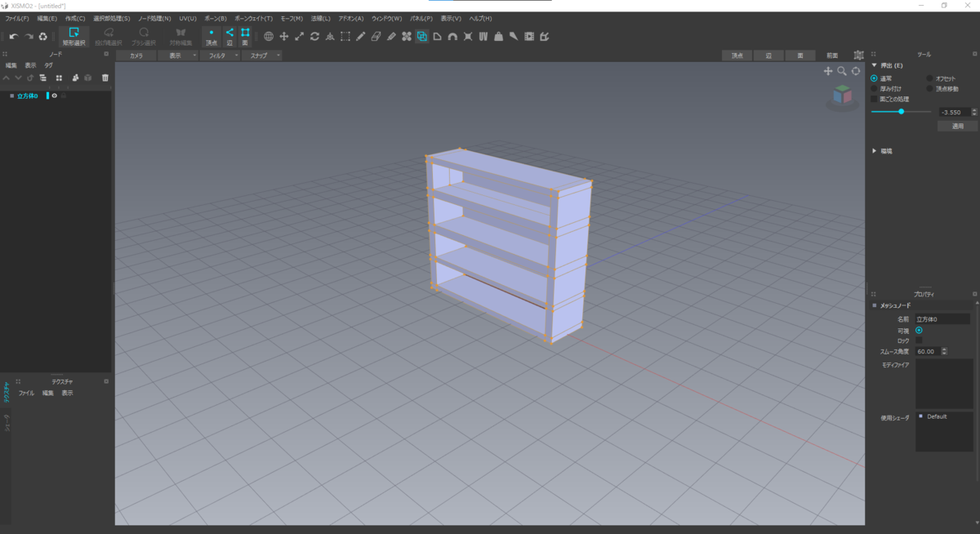
Task: Open the 選択部処理(S) menu
Action: pyautogui.click(x=112, y=18)
